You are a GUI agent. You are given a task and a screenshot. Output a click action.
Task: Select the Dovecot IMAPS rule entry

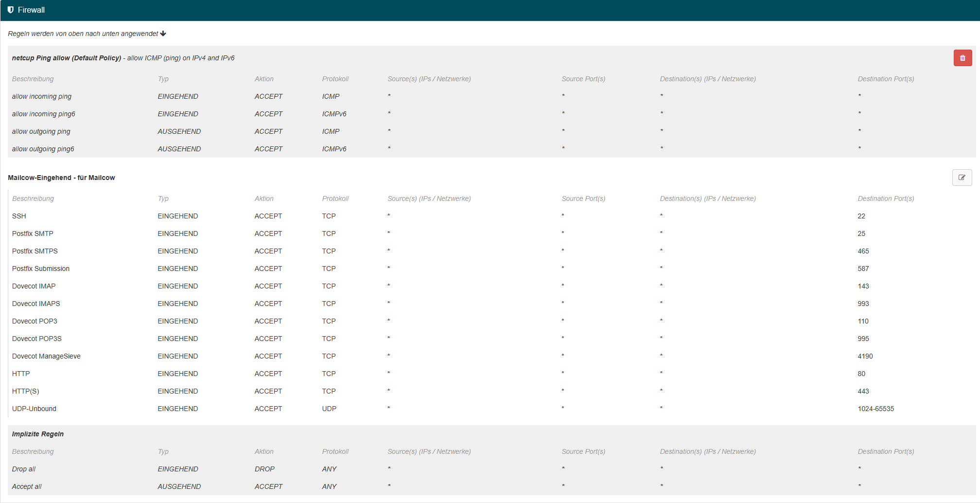click(x=36, y=304)
